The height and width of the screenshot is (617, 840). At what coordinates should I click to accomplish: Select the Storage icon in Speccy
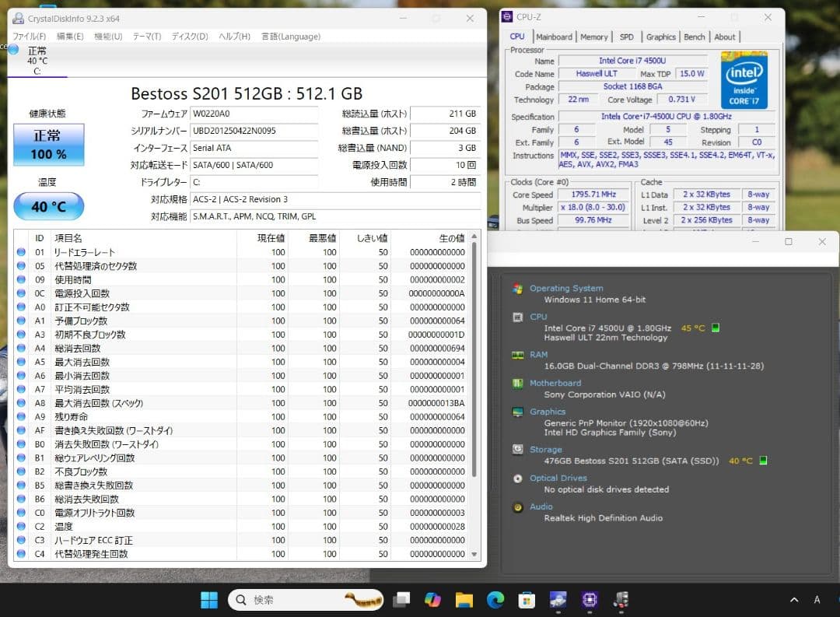tap(517, 449)
